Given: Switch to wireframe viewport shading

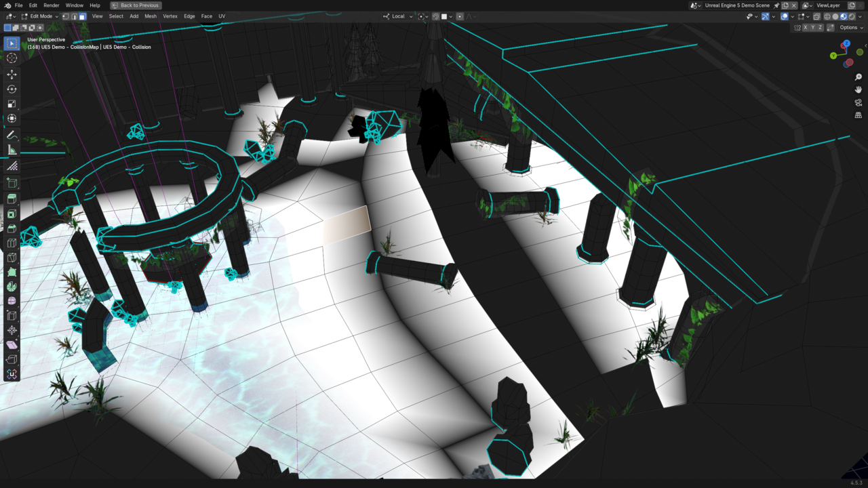Looking at the screenshot, I should [827, 16].
